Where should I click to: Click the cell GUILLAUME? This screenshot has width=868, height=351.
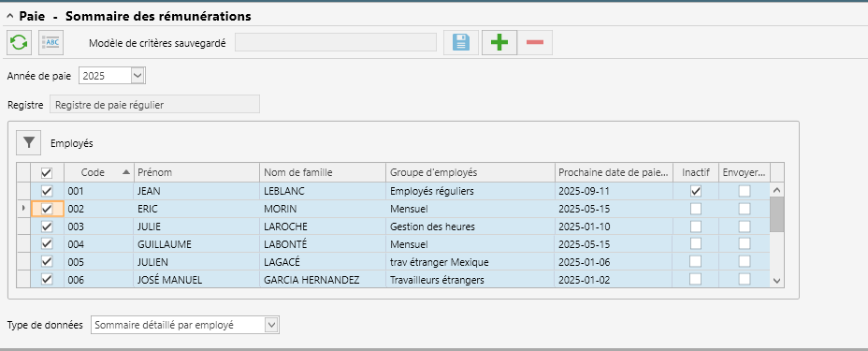196,243
